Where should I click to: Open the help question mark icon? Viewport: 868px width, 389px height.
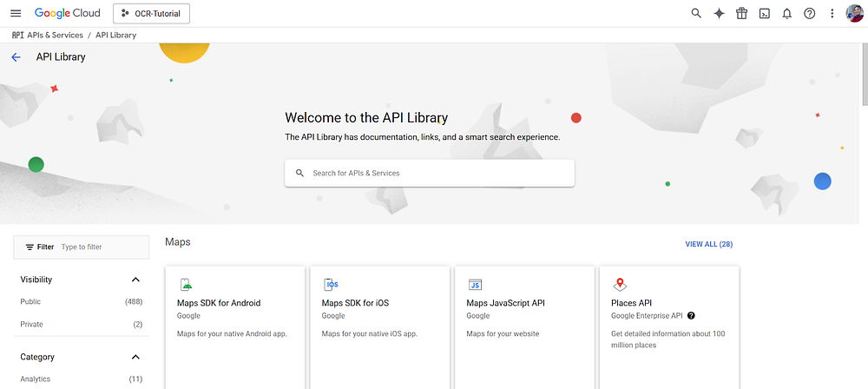tap(809, 14)
